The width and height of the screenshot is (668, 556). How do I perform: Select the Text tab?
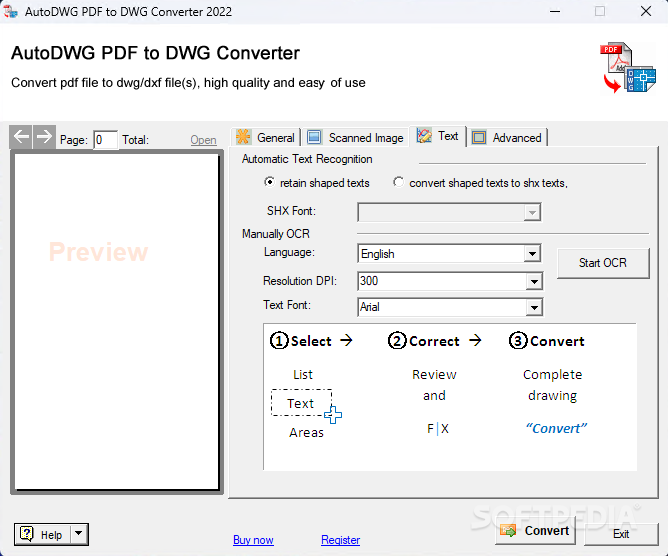[438, 136]
